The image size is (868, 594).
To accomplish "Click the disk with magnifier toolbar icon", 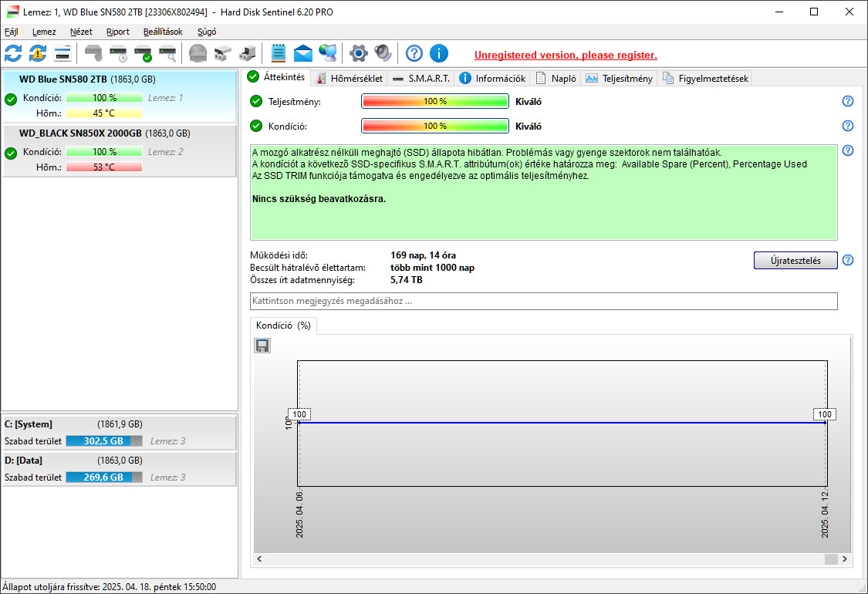I will 167,54.
